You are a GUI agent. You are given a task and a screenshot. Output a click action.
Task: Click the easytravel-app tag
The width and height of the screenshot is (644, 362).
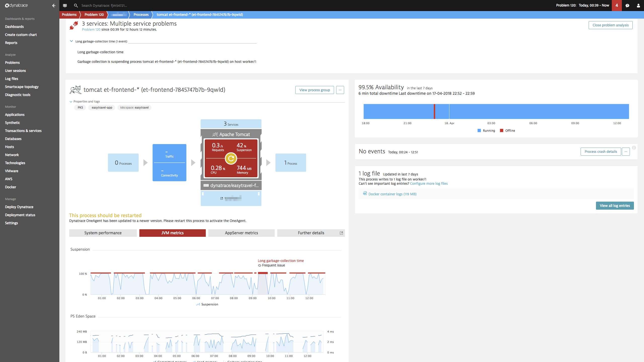tap(102, 108)
